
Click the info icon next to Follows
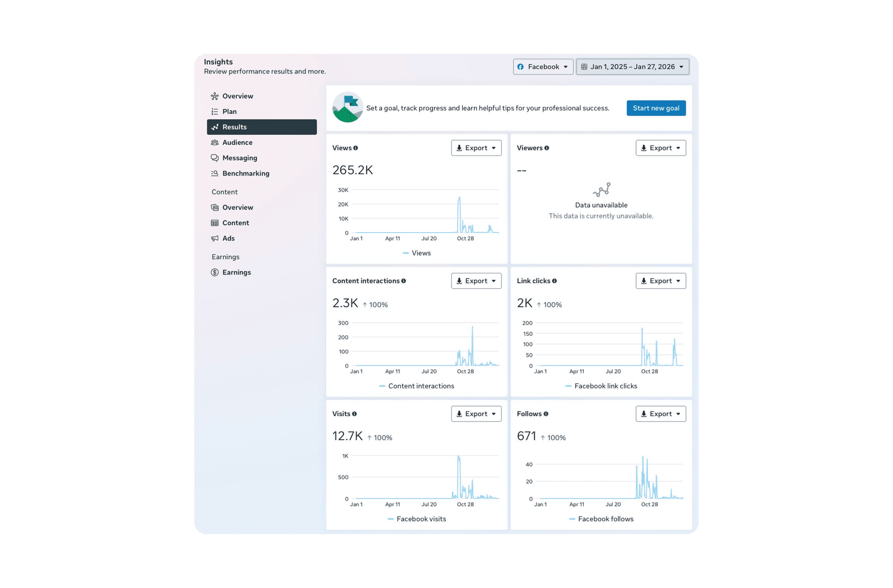coord(546,414)
